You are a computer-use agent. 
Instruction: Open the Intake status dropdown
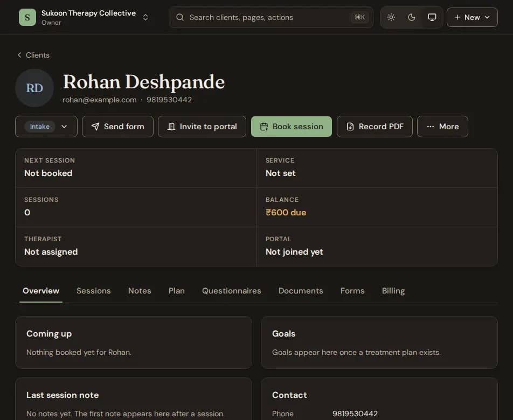pos(46,127)
